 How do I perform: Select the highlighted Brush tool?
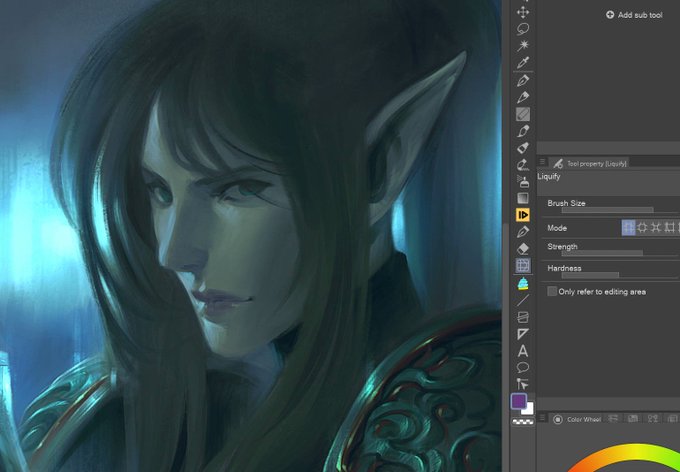click(523, 114)
